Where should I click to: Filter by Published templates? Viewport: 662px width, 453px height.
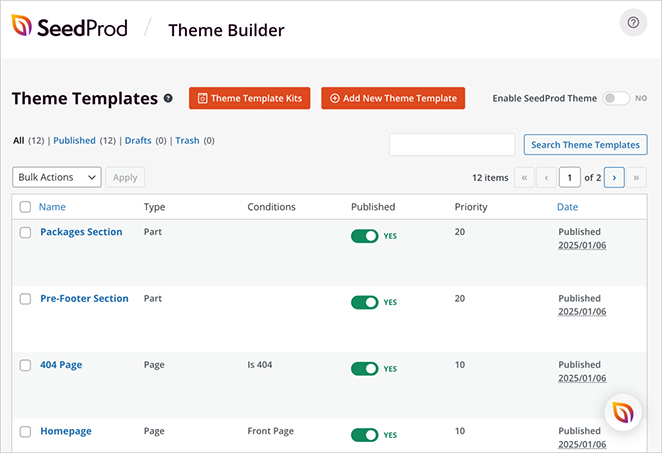[75, 141]
